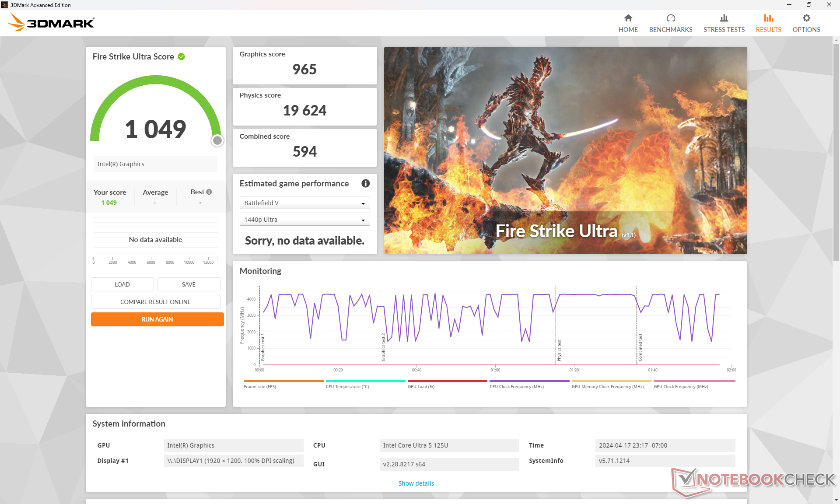
Task: Open the Battlefield V game dropdown
Action: coord(304,203)
